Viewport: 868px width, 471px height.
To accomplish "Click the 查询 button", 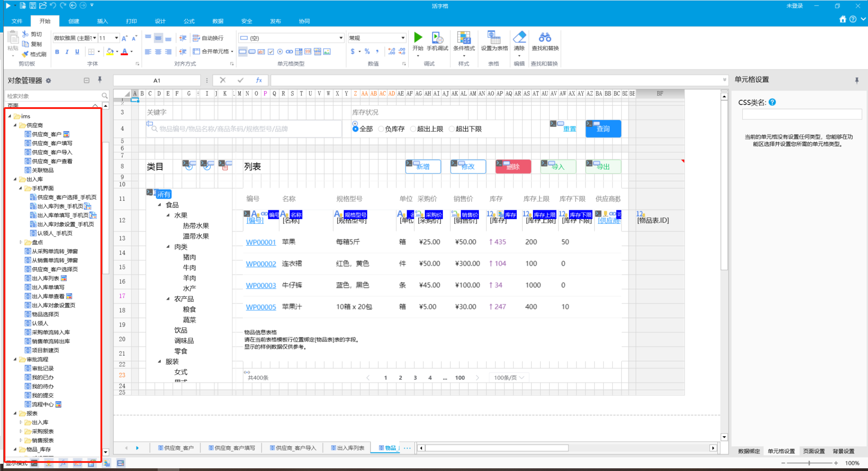I will tap(603, 129).
